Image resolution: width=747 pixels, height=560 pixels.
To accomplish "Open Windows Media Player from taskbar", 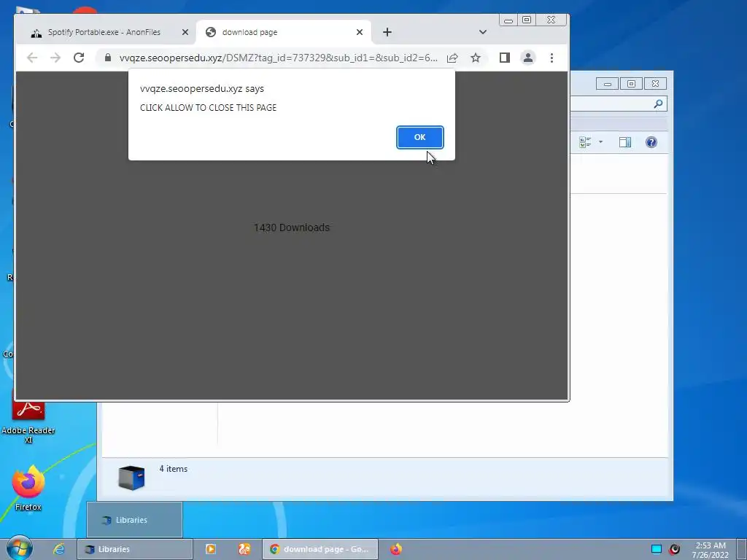I will click(211, 549).
